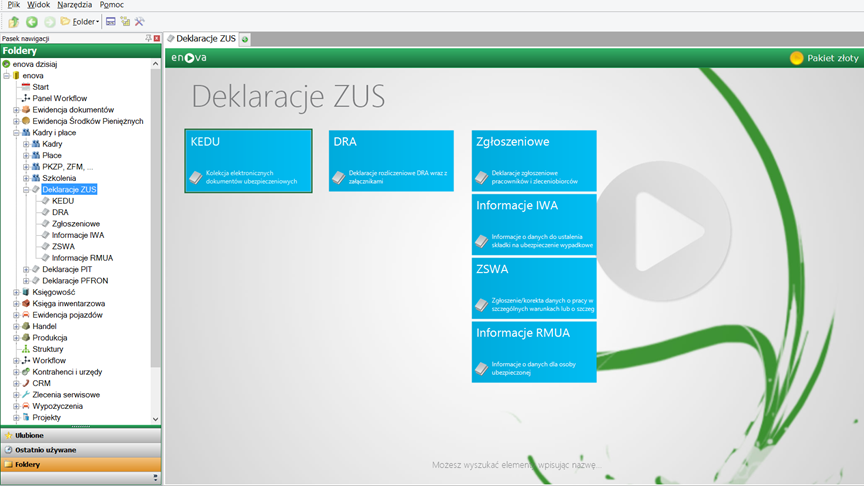
Task: Click the CRM folder icon
Action: 26,384
